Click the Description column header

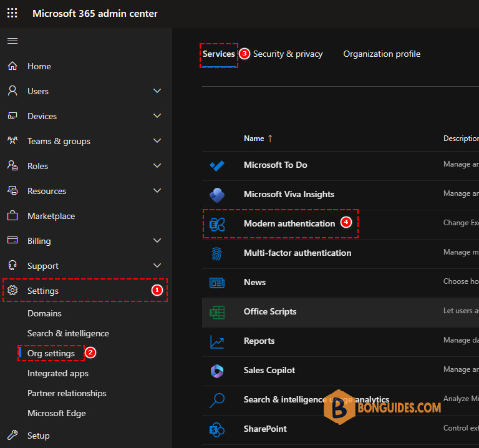(461, 139)
